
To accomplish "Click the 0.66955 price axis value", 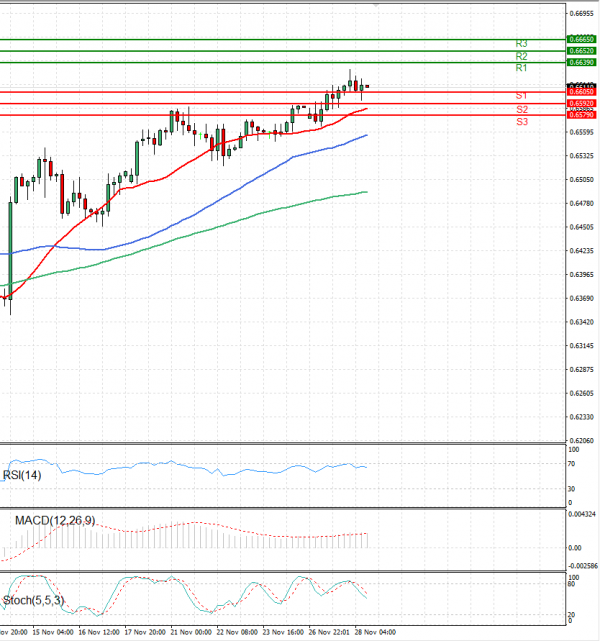I will (x=581, y=13).
